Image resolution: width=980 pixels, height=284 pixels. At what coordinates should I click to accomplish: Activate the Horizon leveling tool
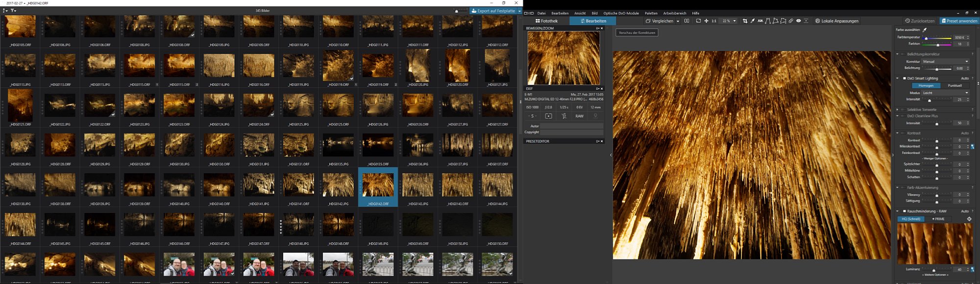[x=760, y=21]
